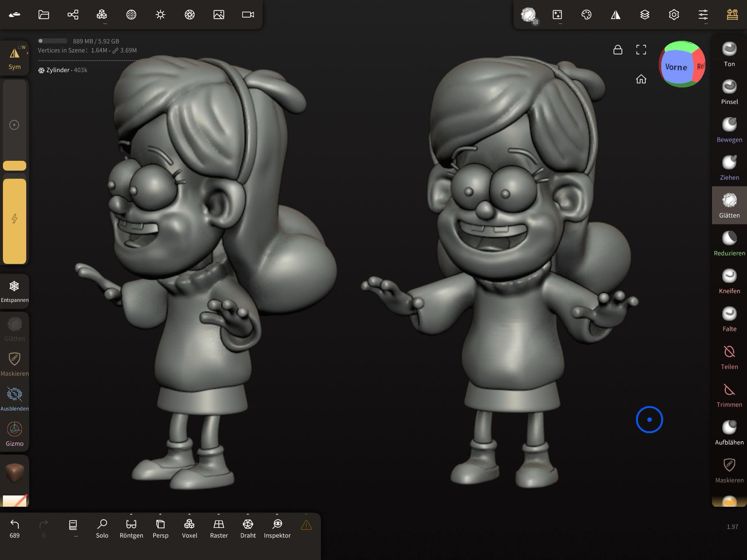
Task: Select the Bewegen move tool
Action: tap(729, 130)
